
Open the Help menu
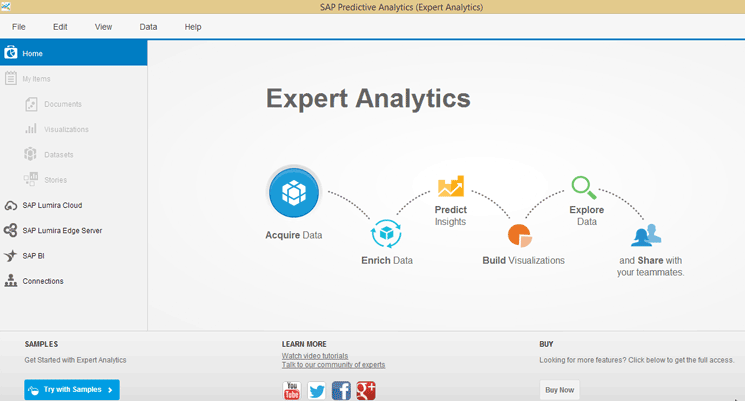193,27
